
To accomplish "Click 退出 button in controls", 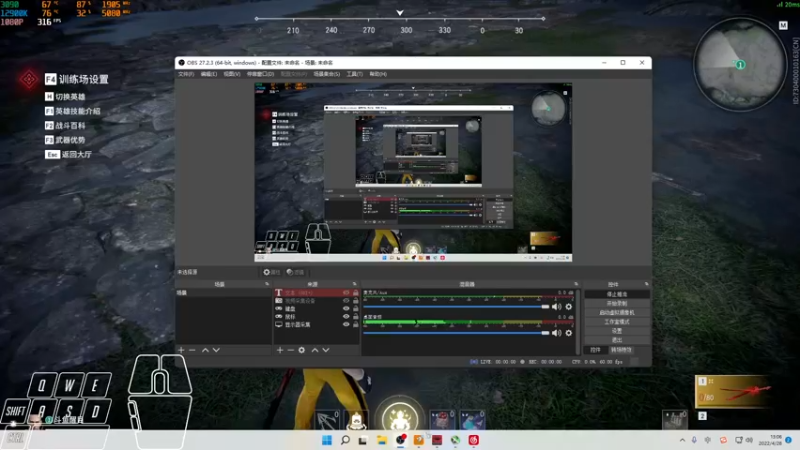I will (x=617, y=340).
